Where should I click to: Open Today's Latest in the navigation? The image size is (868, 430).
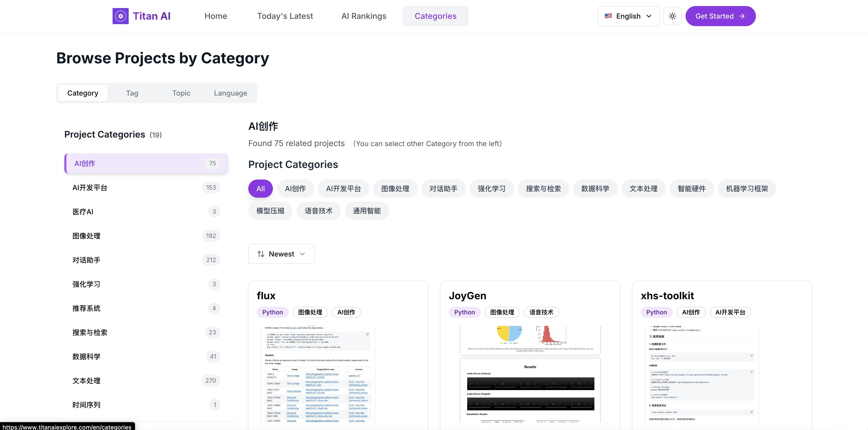(x=285, y=16)
